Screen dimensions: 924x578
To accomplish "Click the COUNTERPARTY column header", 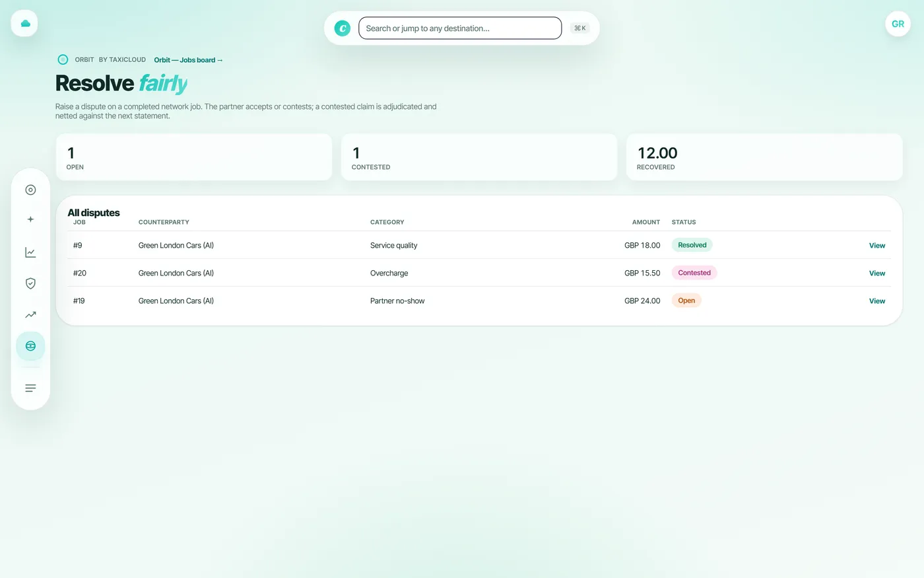I will 164,223.
